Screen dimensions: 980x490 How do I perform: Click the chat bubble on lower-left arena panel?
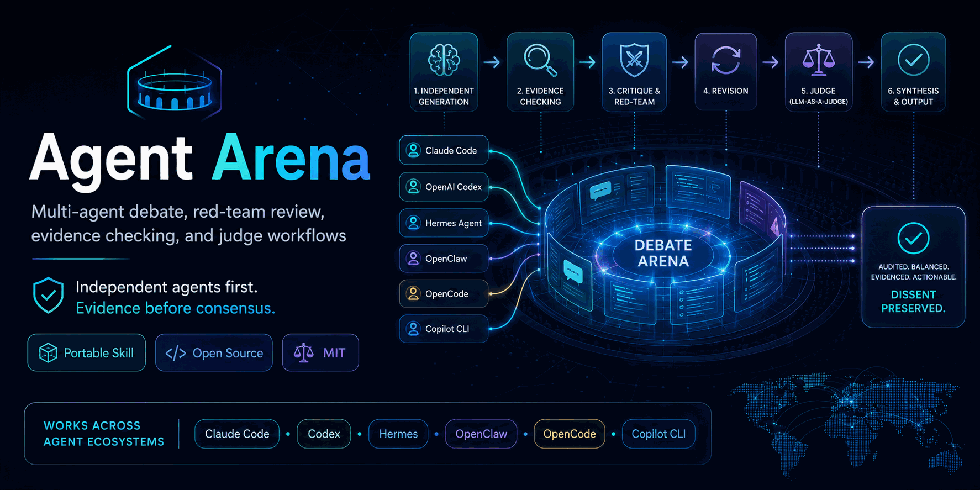(x=573, y=272)
